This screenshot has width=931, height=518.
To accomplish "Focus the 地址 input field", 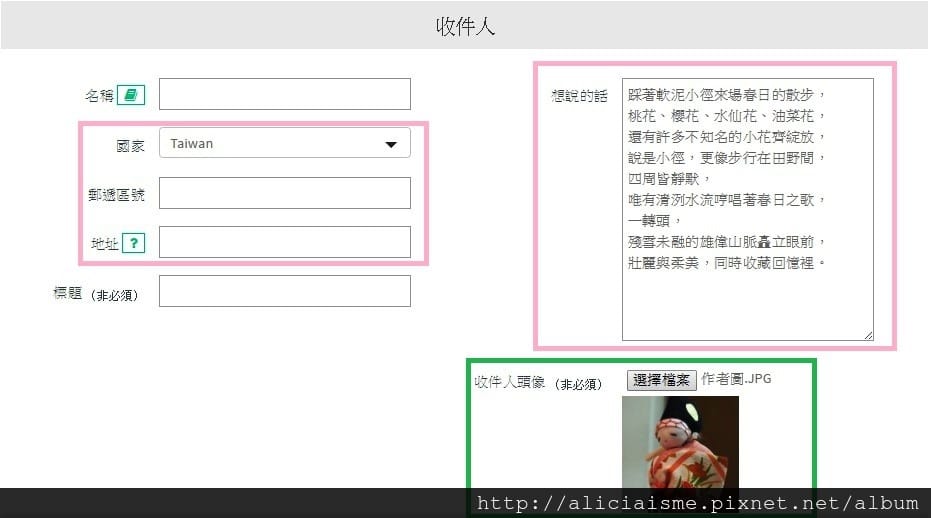I will click(x=284, y=242).
